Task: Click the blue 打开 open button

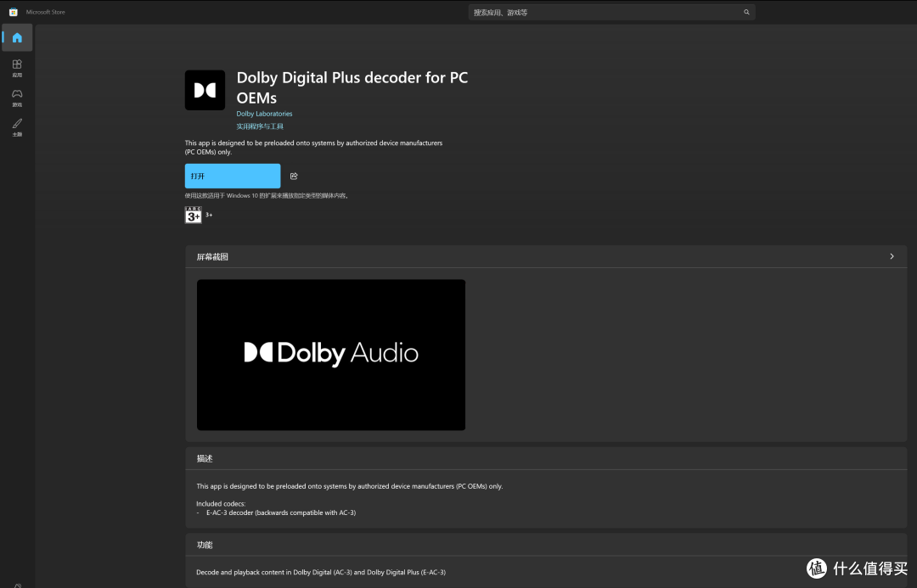Action: point(233,176)
